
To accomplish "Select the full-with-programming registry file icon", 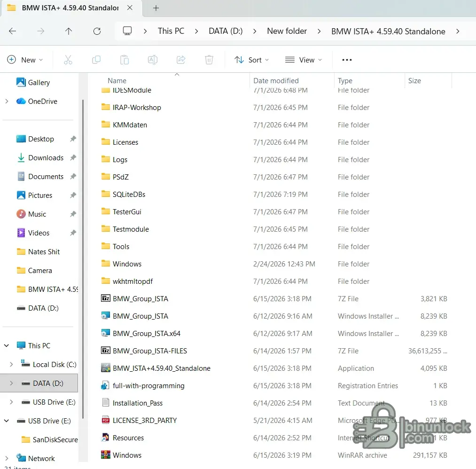I will [105, 385].
